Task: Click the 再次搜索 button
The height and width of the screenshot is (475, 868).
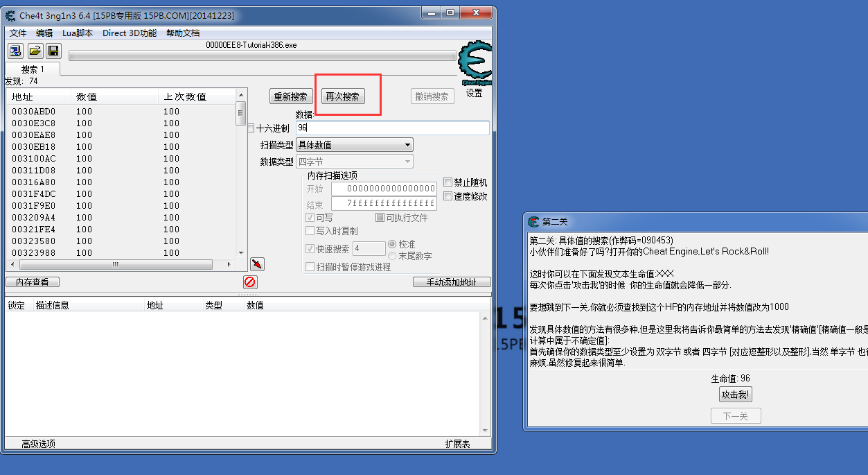Action: click(343, 96)
